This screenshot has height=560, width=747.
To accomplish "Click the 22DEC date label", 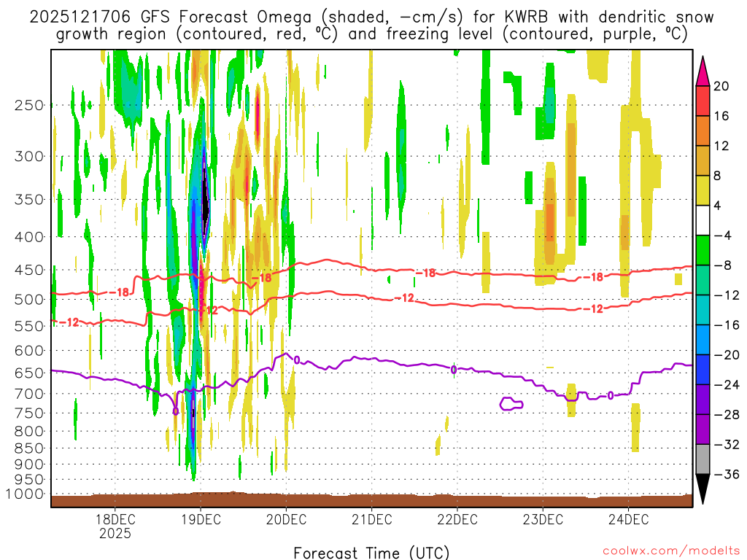I will coord(457,519).
